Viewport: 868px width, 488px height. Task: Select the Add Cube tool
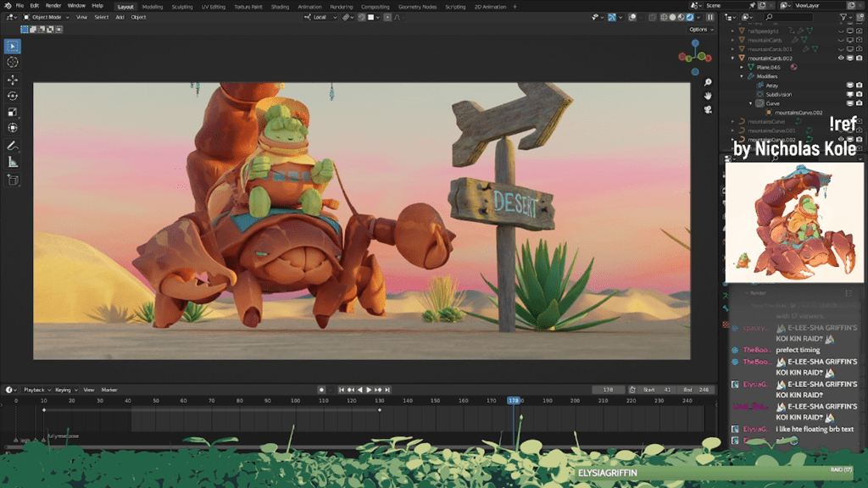(x=13, y=180)
